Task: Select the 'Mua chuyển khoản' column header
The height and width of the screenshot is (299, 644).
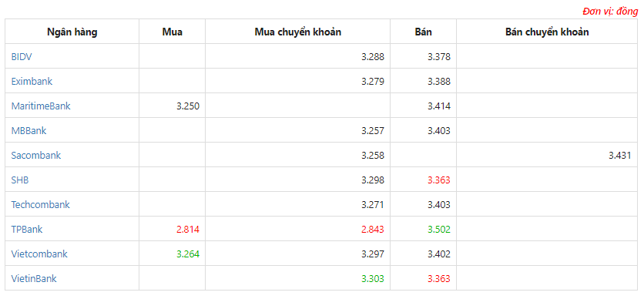Action: [x=298, y=32]
